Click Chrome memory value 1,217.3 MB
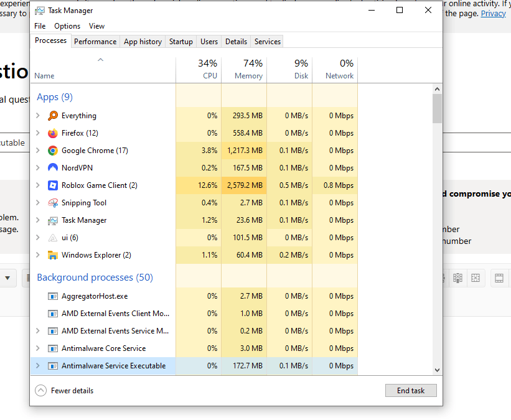The image size is (511, 420). [x=245, y=151]
